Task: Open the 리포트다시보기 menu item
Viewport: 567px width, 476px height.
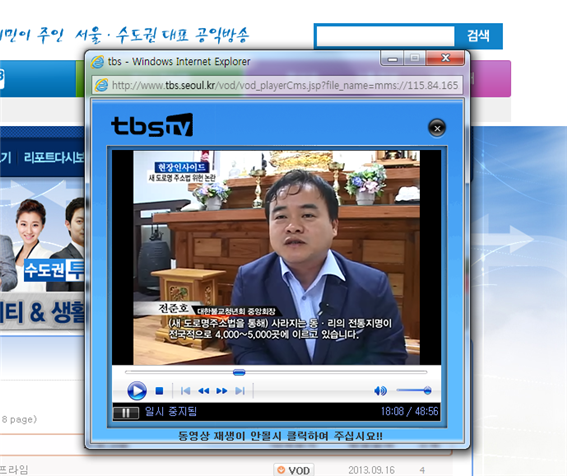Action: tap(54, 157)
